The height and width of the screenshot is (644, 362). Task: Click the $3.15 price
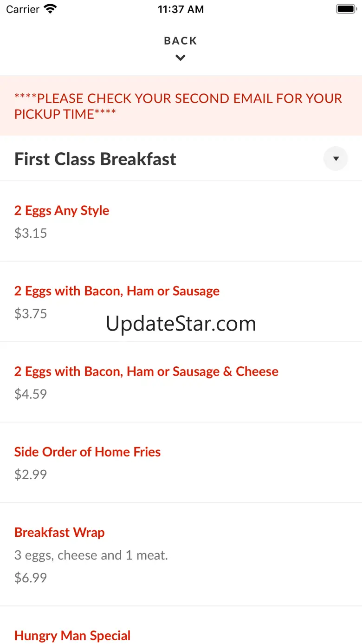click(x=31, y=233)
